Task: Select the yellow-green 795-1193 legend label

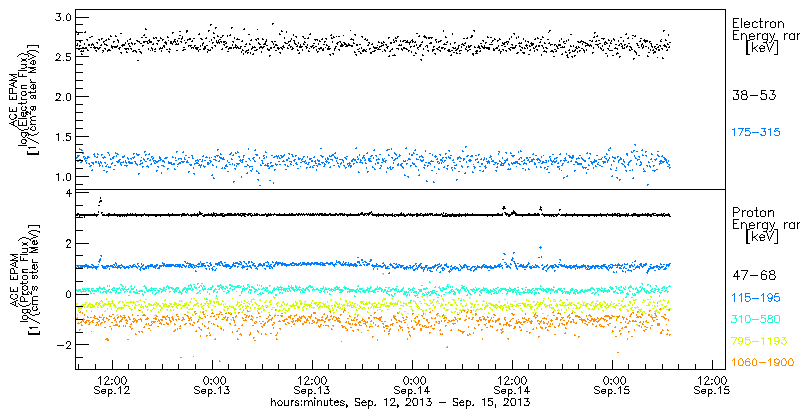Action: point(759,341)
